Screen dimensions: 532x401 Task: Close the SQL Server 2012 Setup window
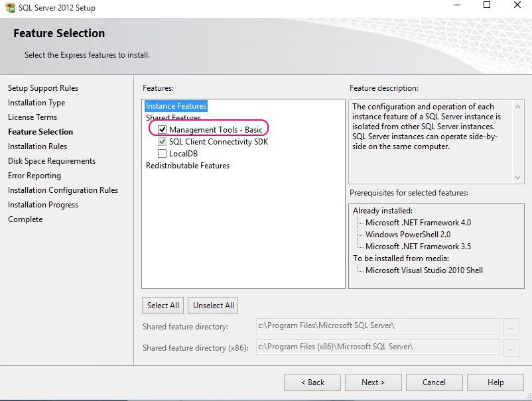(x=517, y=5)
